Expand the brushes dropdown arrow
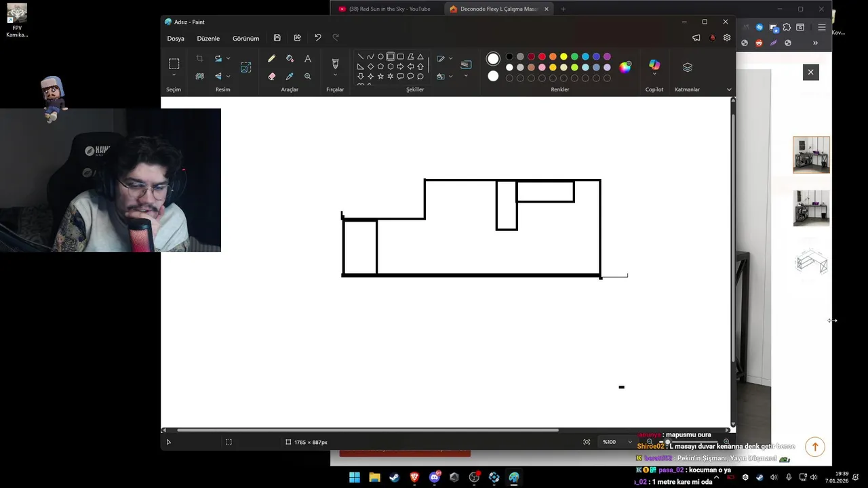This screenshot has height=488, width=868. pos(335,75)
